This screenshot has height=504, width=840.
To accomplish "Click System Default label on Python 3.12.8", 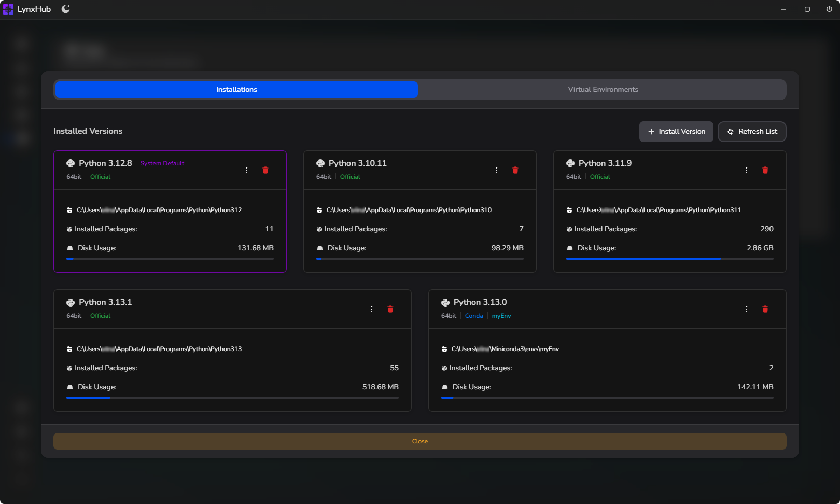I will [x=162, y=163].
